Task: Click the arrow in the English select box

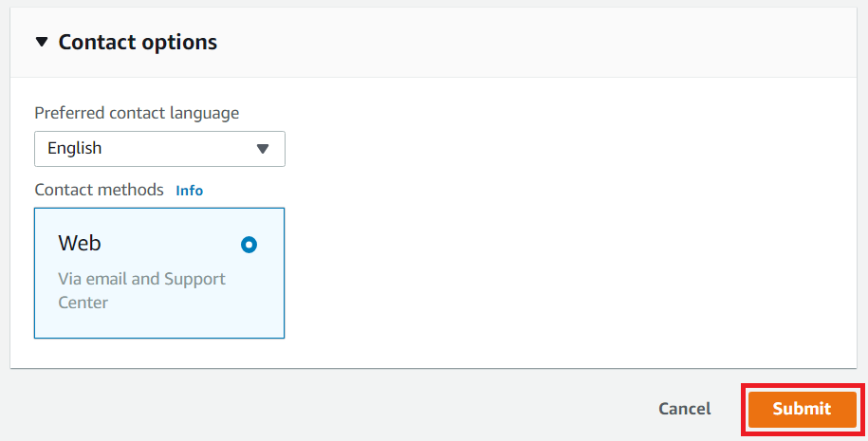Action: coord(263,149)
